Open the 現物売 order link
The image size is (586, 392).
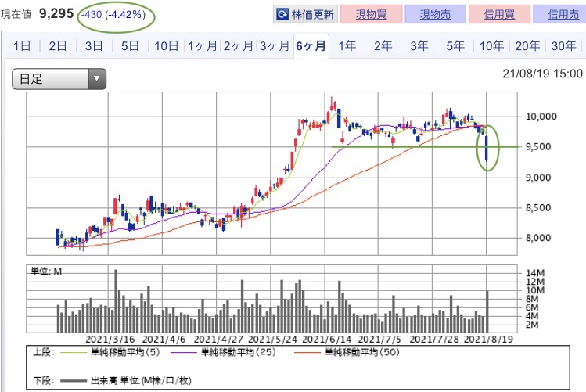[x=435, y=14]
